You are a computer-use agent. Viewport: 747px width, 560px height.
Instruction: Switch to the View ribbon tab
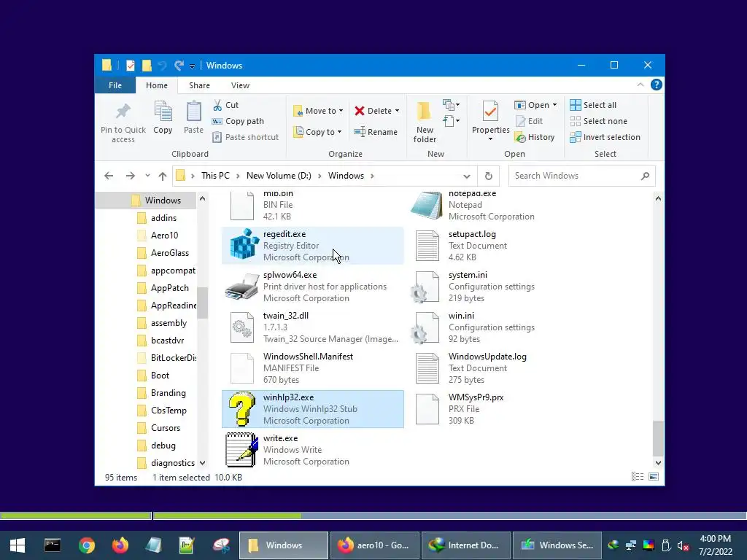pos(240,85)
